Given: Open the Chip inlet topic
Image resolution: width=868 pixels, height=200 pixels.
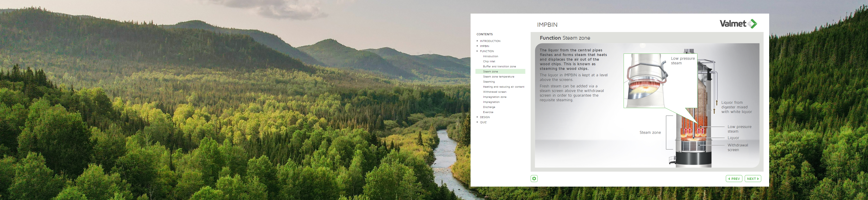Looking at the screenshot, I should [x=489, y=61].
